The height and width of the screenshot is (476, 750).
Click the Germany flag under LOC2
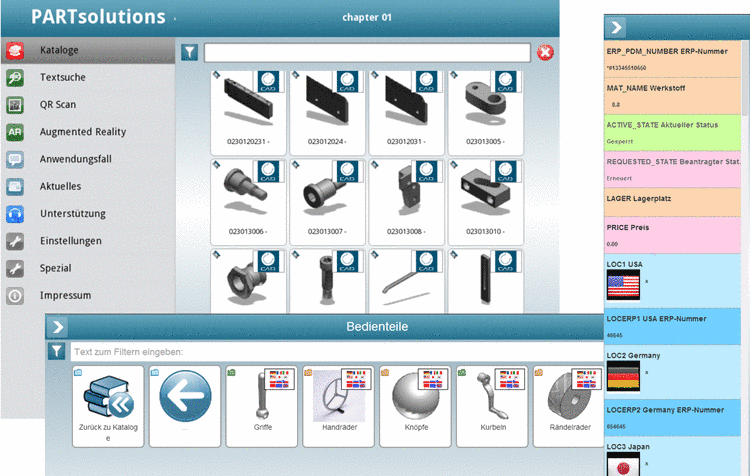623,376
